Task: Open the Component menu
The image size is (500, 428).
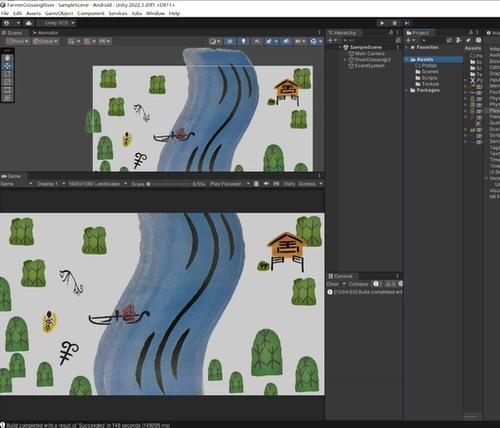Action: 91,13
